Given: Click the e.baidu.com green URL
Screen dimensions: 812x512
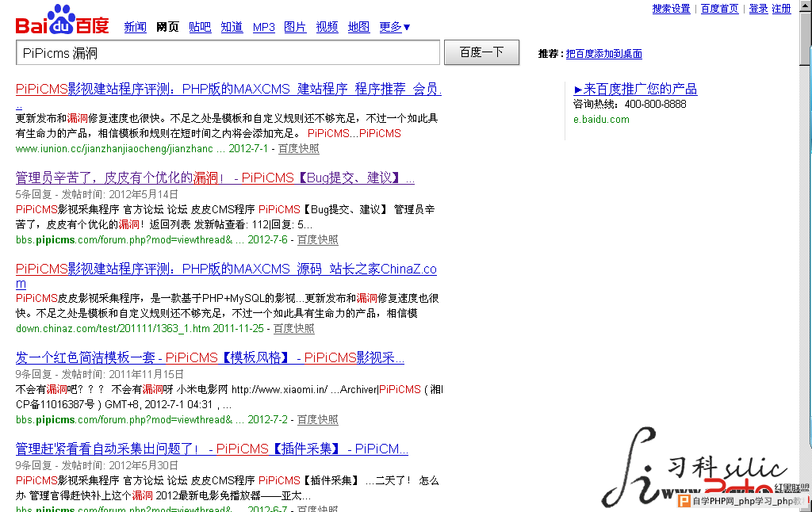Looking at the screenshot, I should 601,120.
